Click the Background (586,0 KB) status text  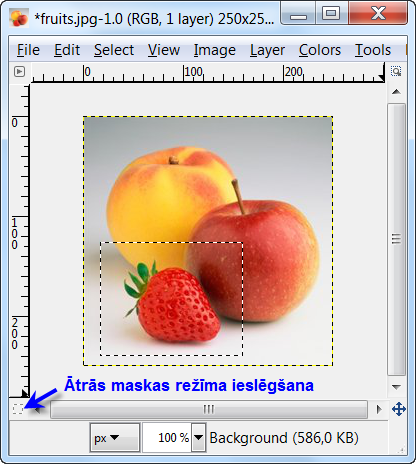tap(284, 438)
